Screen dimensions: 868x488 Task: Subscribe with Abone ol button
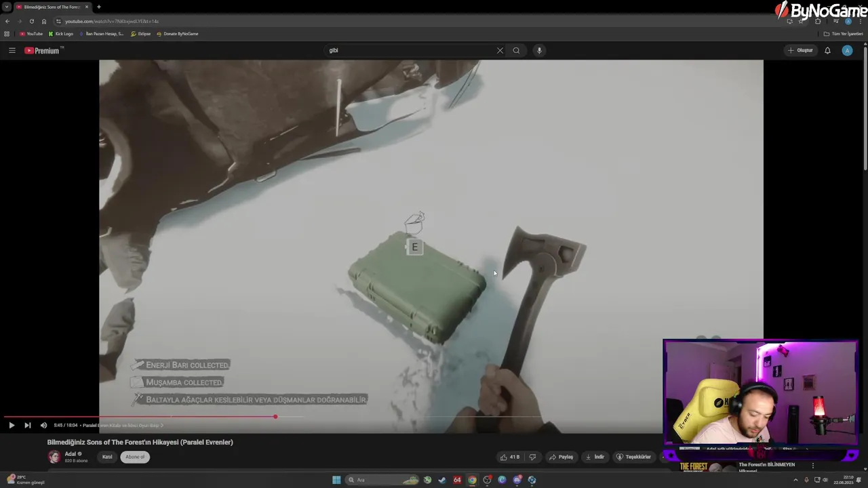click(135, 457)
